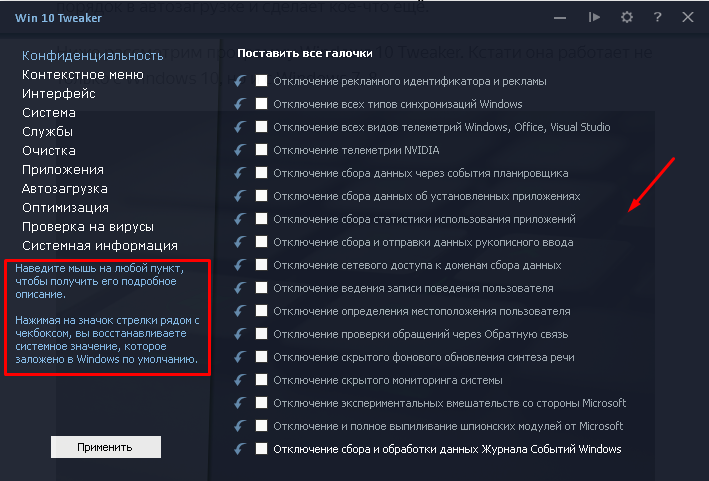Viewport: 709px width, 481px height.
Task: Restore default arrow for Журнала Событий Windows
Action: (241, 449)
